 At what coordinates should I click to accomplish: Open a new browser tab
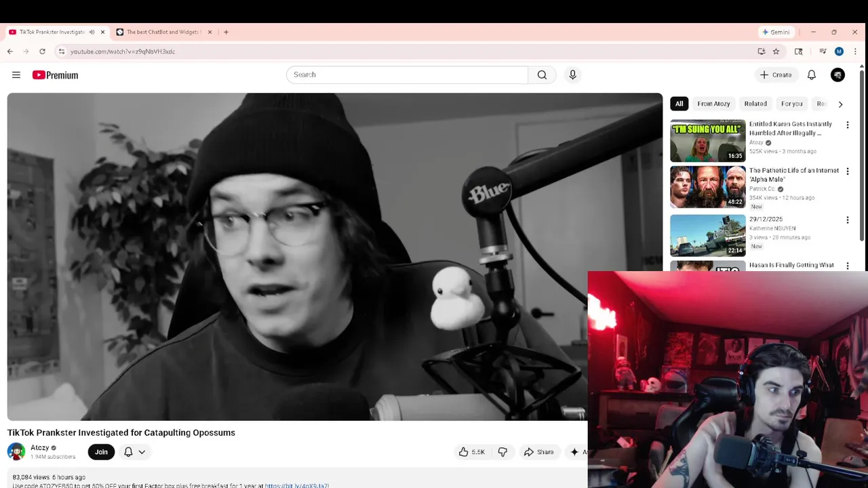click(x=226, y=32)
